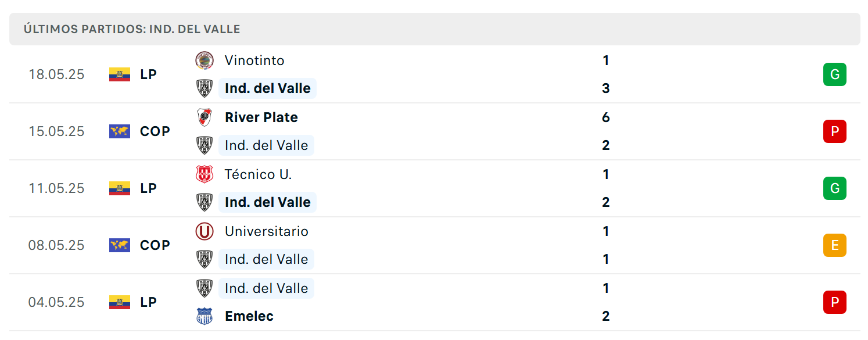Select the Universitario team name
Screen dimensions: 868x340
267,231
